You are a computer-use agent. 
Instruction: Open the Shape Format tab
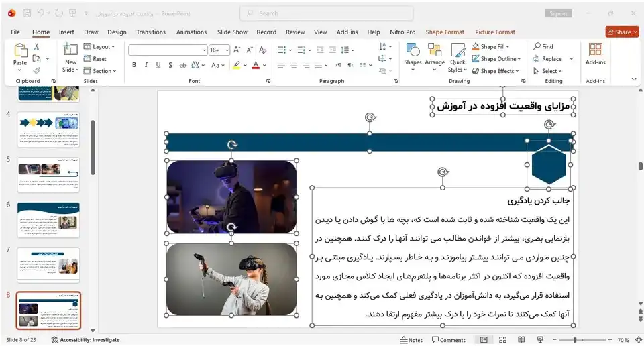pos(445,32)
